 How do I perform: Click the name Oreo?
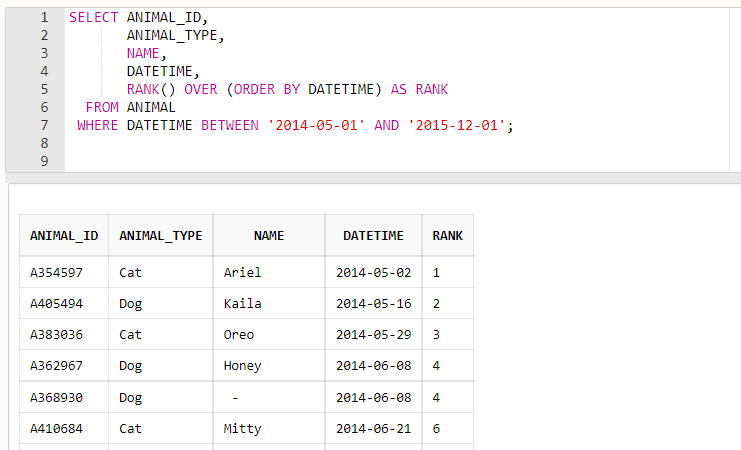click(x=239, y=335)
